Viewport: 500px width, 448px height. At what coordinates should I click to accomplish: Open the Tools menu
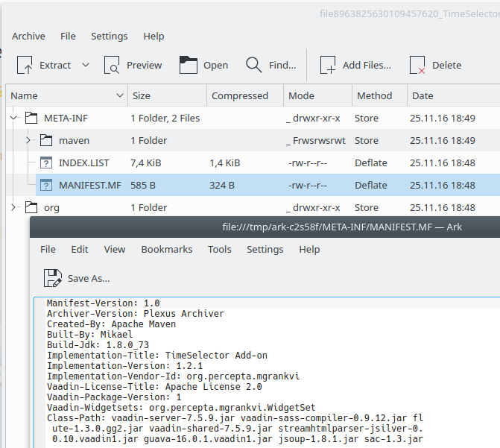[220, 249]
